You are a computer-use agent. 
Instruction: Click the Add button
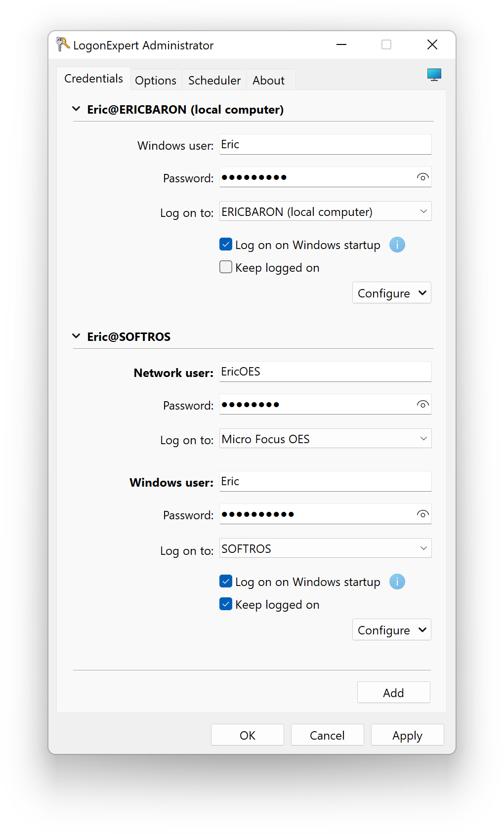click(394, 693)
